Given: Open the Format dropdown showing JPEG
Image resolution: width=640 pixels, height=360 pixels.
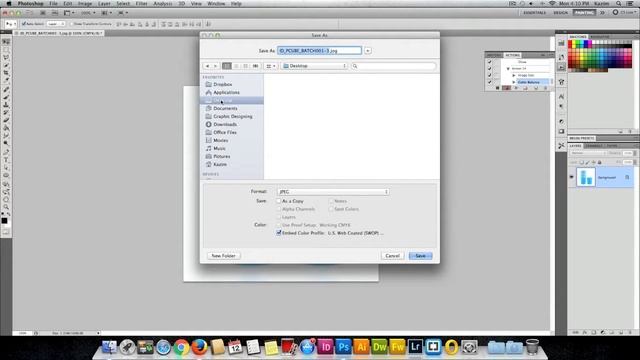Looking at the screenshot, I should coord(333,191).
